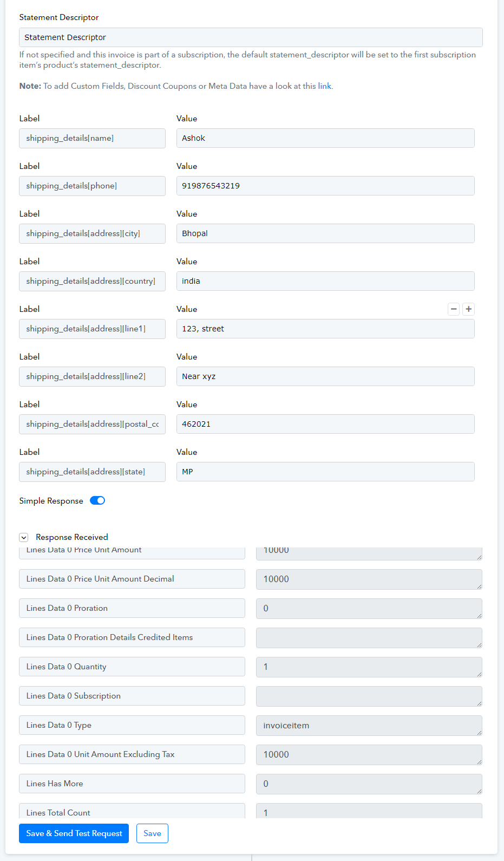
Task: Click the value field containing Ashok
Action: tap(325, 138)
